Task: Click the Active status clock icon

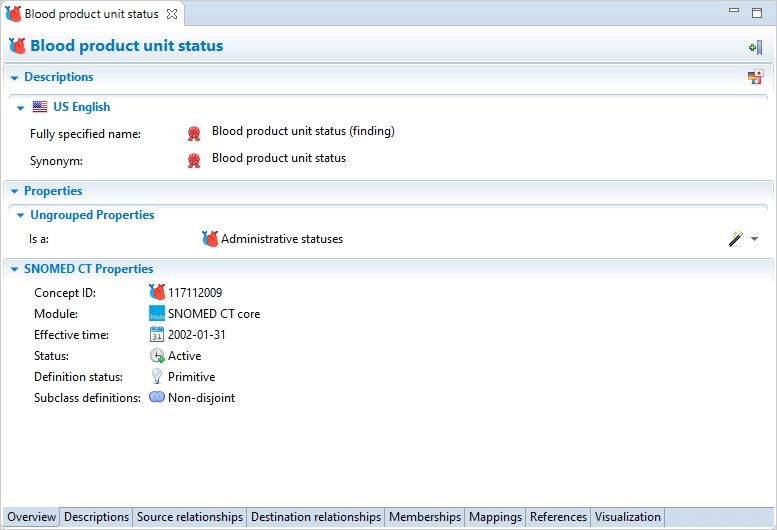Action: tap(157, 356)
